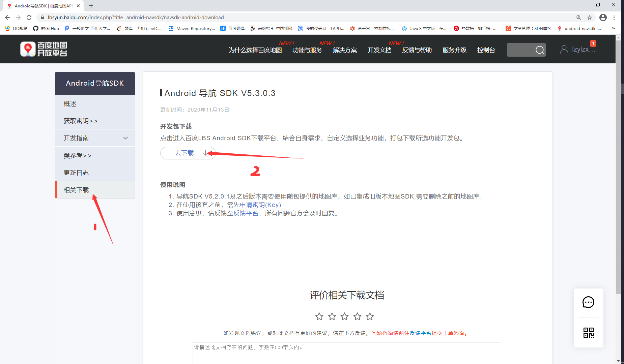The width and height of the screenshot is (624, 364).
Task: Expand the 开发指南 sidebar section chevron
Action: pos(125,138)
